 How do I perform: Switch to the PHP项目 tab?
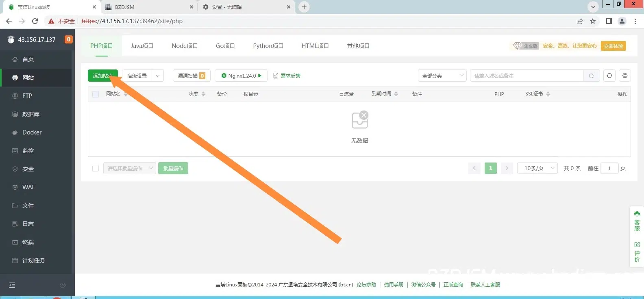[102, 46]
